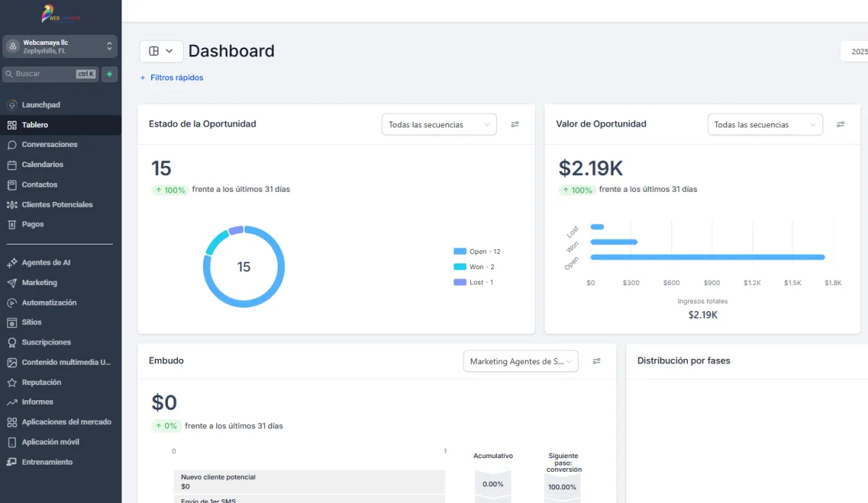Open the Launchpad sidebar icon
This screenshot has height=503, width=868.
click(12, 105)
